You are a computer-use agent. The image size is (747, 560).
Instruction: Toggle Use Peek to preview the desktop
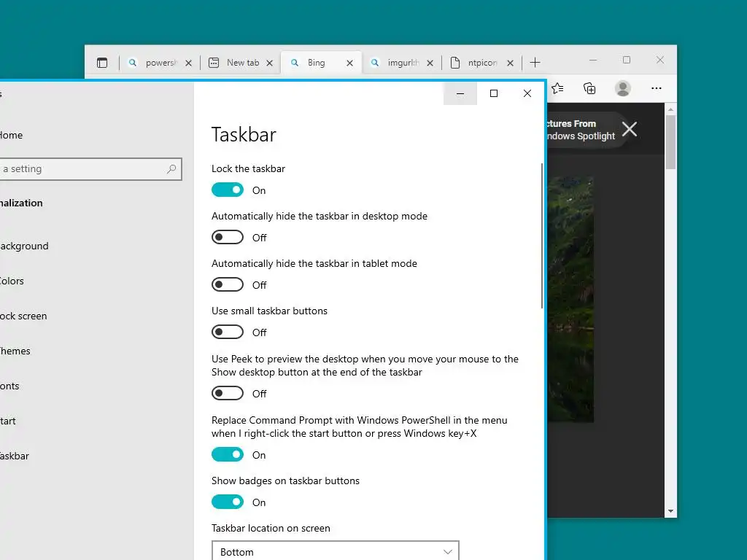(228, 393)
